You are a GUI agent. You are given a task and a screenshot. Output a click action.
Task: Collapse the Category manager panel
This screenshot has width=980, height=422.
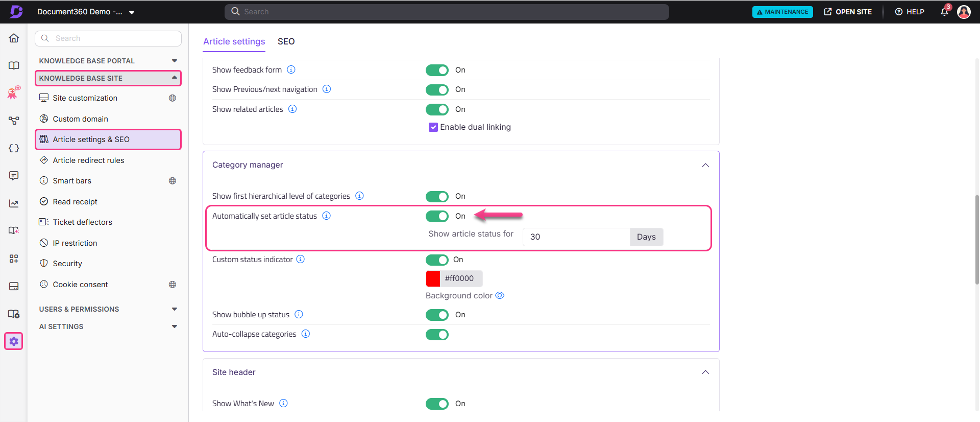pyautogui.click(x=705, y=165)
